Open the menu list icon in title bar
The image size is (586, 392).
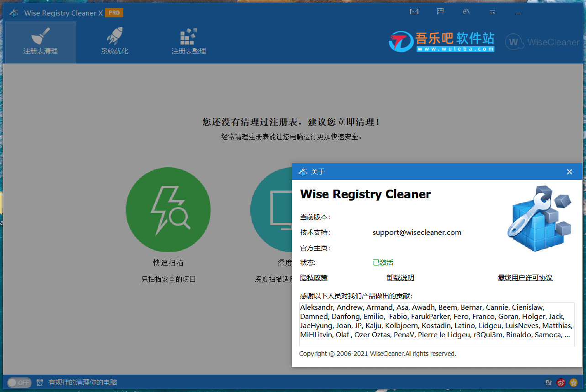(492, 11)
